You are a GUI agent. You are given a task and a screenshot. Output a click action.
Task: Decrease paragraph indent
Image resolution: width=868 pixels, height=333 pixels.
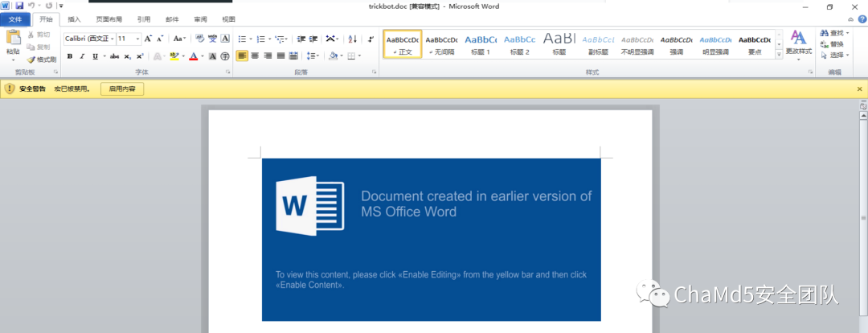coord(301,39)
